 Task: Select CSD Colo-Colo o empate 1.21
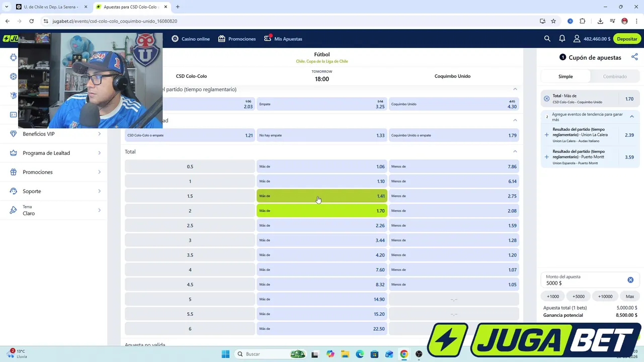pyautogui.click(x=190, y=135)
